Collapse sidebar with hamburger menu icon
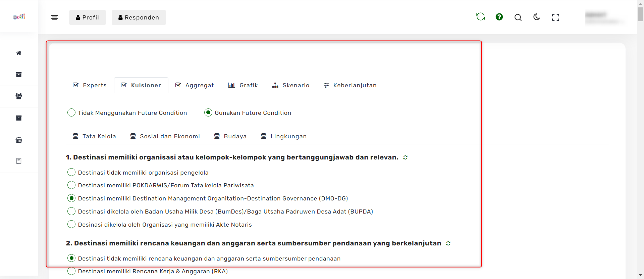 (54, 17)
